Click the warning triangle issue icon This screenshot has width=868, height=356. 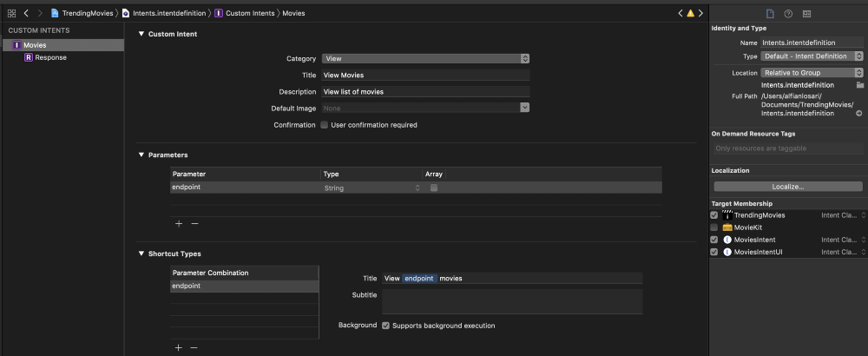(690, 14)
